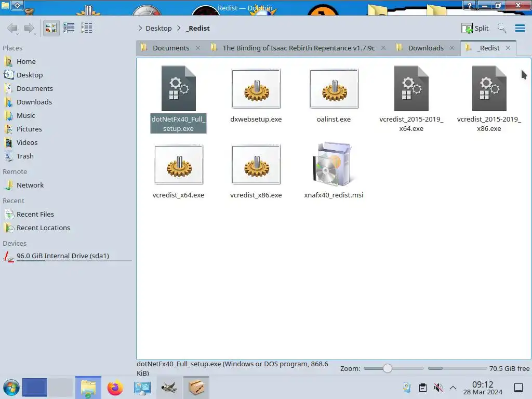Screen dimensions: 532x399
Task: Click Desktop in the breadcrumb path
Action: coord(158,28)
